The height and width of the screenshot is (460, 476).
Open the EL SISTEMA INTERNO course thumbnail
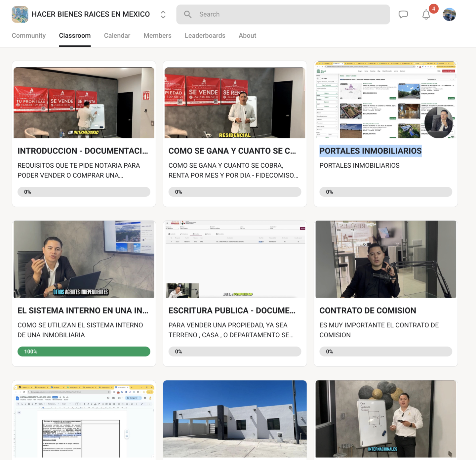(x=84, y=259)
